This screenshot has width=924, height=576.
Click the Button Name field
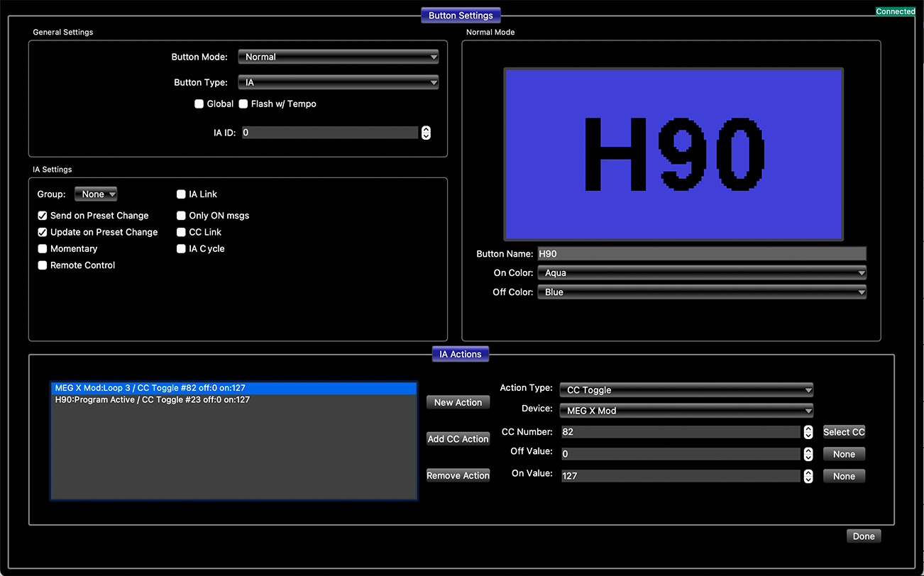[x=702, y=253]
